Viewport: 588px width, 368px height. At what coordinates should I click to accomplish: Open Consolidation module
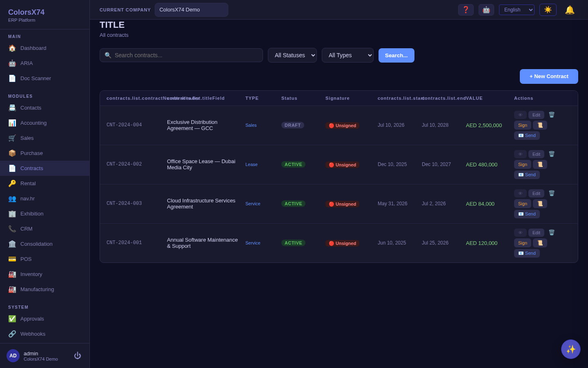[x=45, y=244]
